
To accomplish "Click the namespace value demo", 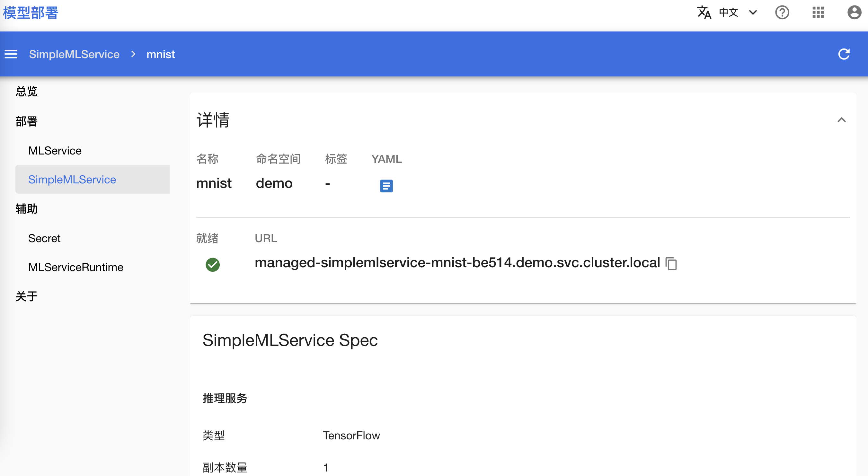I will tap(274, 183).
